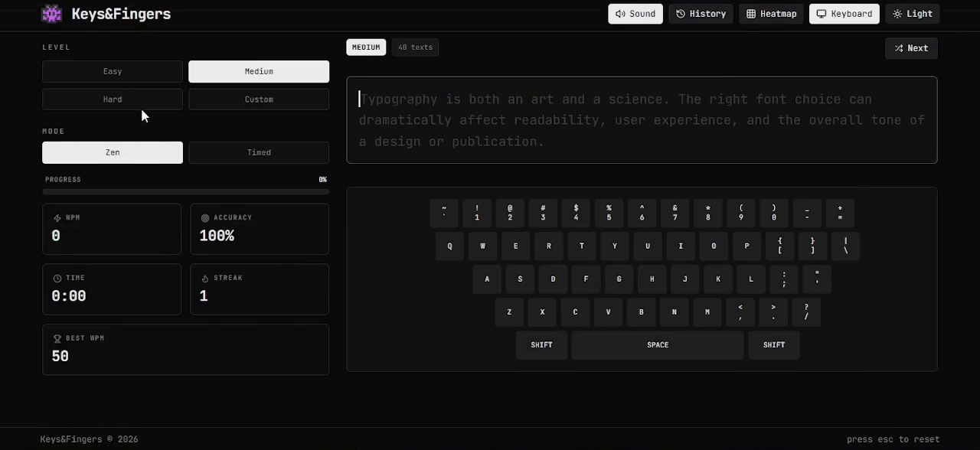Click the Time clock icon
Image resolution: width=980 pixels, height=450 pixels.
pyautogui.click(x=57, y=279)
